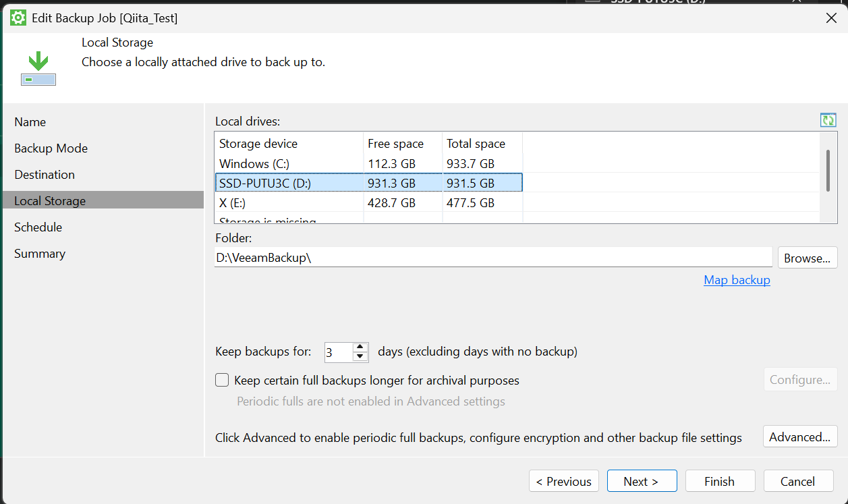848x504 pixels.
Task: Click the 477.5 GB total space cell
Action: click(x=470, y=202)
